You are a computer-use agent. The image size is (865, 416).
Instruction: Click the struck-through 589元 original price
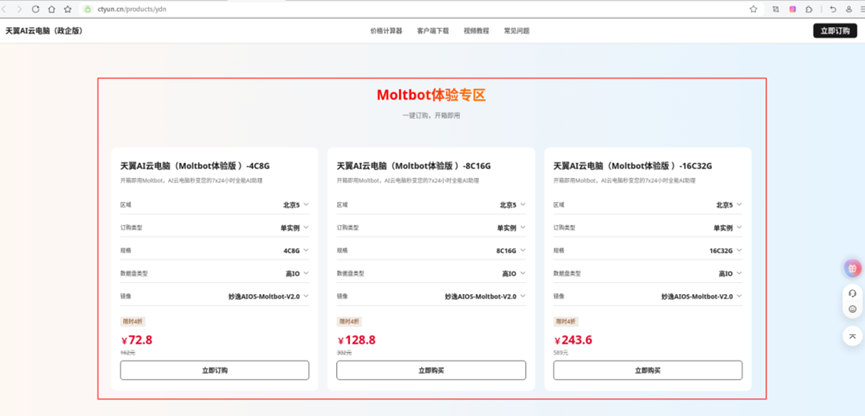pos(560,353)
